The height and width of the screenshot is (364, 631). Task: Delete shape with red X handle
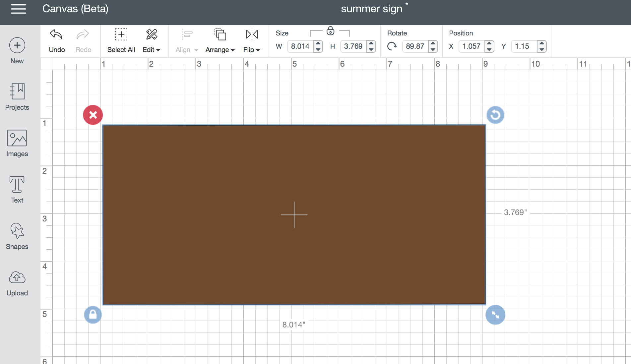93,115
